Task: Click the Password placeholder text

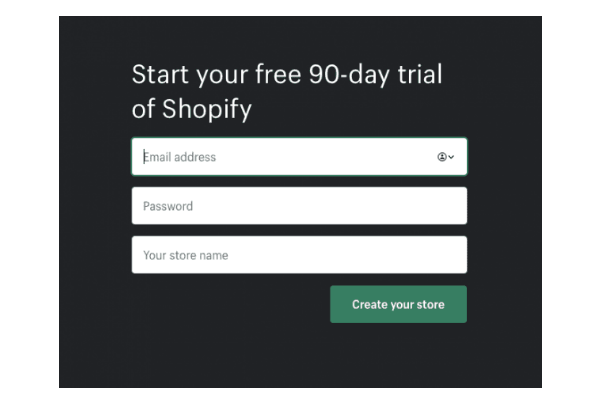Action: click(x=168, y=206)
